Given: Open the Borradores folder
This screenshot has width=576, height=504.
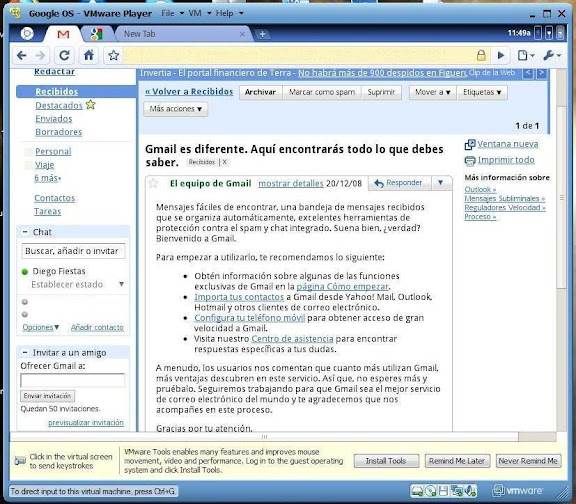Looking at the screenshot, I should 59,132.
